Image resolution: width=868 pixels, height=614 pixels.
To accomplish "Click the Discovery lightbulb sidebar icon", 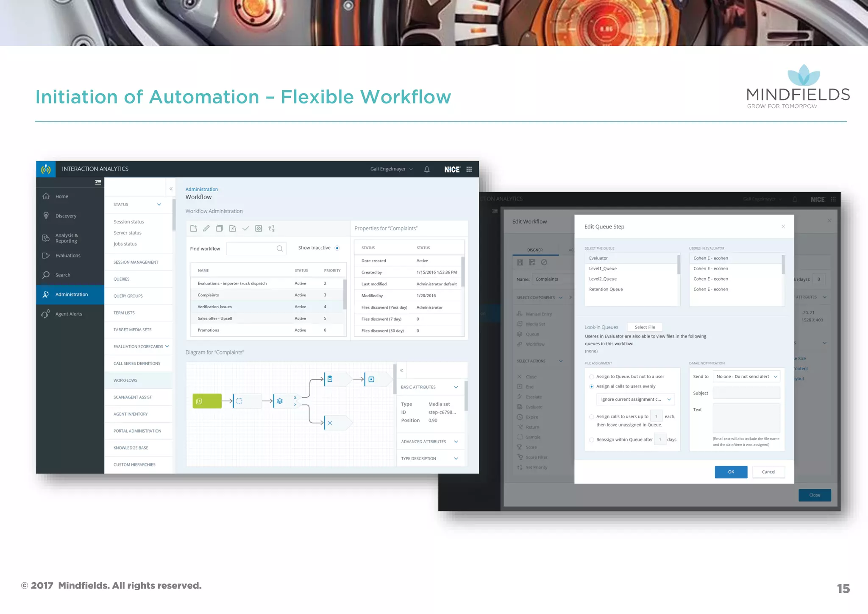I will point(46,215).
